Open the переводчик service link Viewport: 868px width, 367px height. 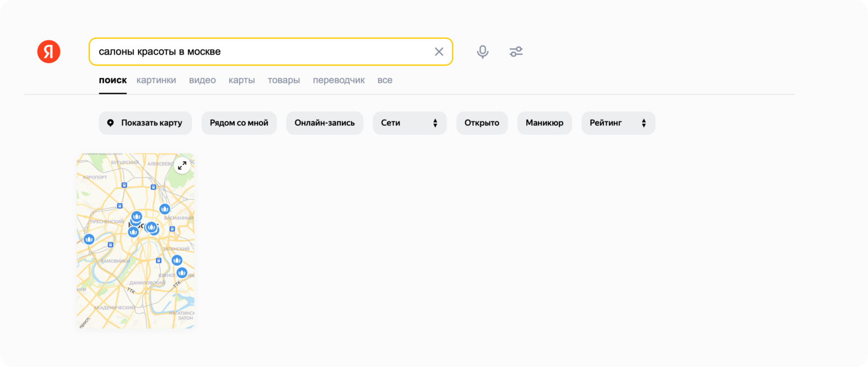click(x=338, y=80)
